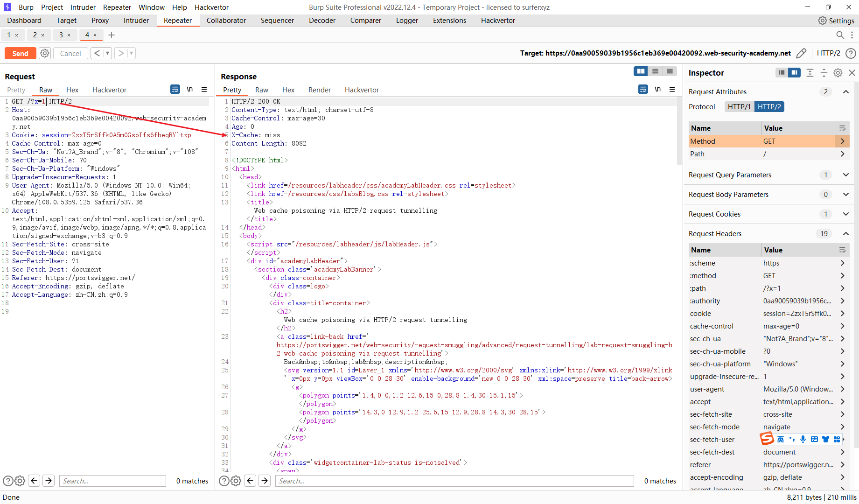Expand Request Cookies section
Screen dimensions: 859x504
(x=845, y=214)
